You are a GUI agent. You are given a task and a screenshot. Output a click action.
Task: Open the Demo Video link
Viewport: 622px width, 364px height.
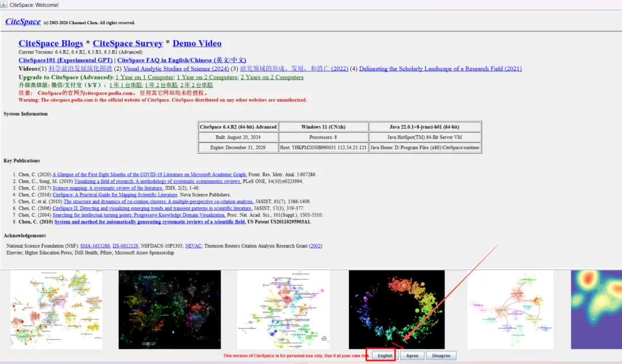click(197, 43)
